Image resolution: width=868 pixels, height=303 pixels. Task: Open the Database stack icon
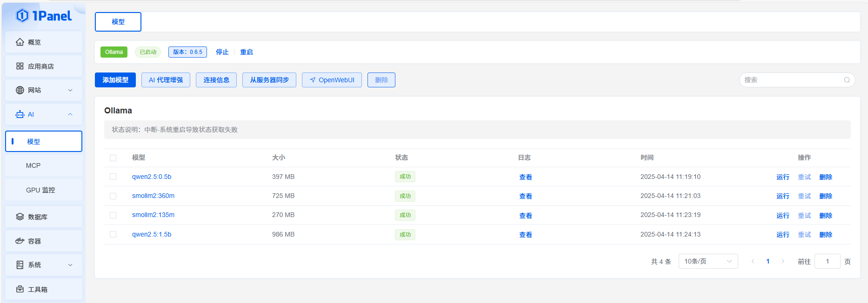pyautogui.click(x=20, y=217)
